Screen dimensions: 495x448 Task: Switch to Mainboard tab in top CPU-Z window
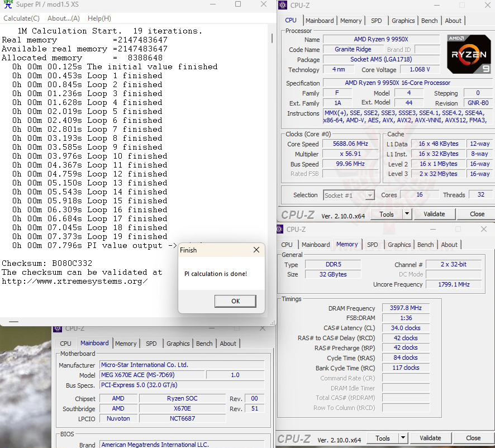click(320, 21)
